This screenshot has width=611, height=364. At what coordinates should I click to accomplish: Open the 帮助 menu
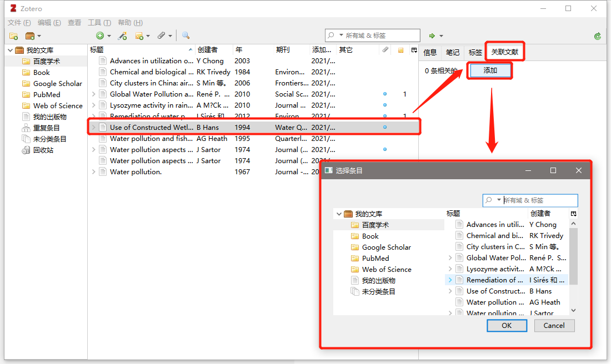coord(130,23)
